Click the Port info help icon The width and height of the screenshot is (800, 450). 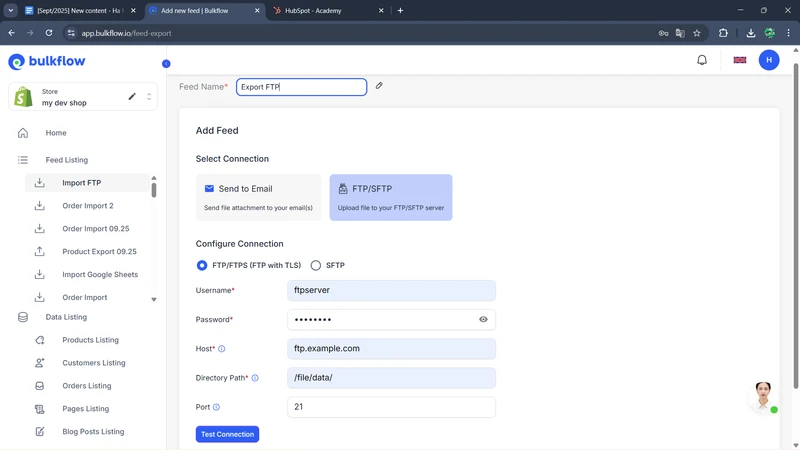[x=216, y=407]
